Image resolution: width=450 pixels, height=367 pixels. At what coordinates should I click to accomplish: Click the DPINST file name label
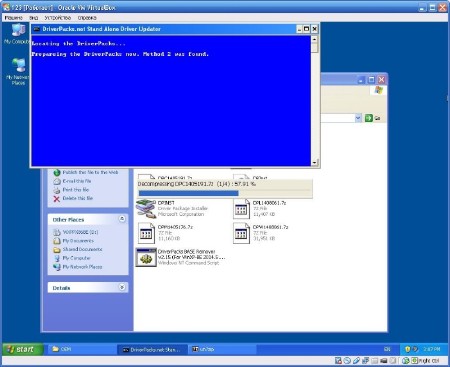click(x=166, y=203)
